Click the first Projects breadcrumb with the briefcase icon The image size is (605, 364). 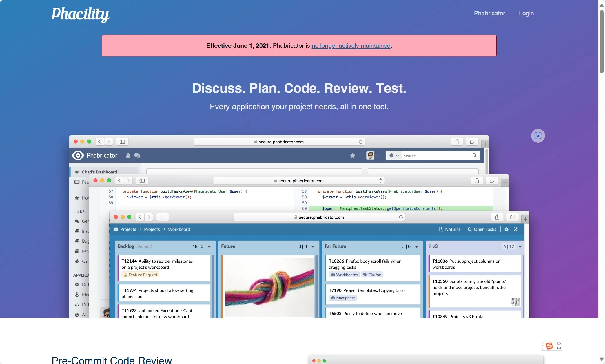tap(125, 229)
